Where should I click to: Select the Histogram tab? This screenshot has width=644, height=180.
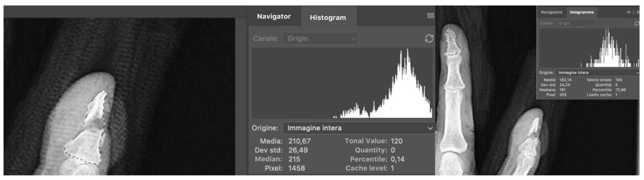click(x=328, y=18)
